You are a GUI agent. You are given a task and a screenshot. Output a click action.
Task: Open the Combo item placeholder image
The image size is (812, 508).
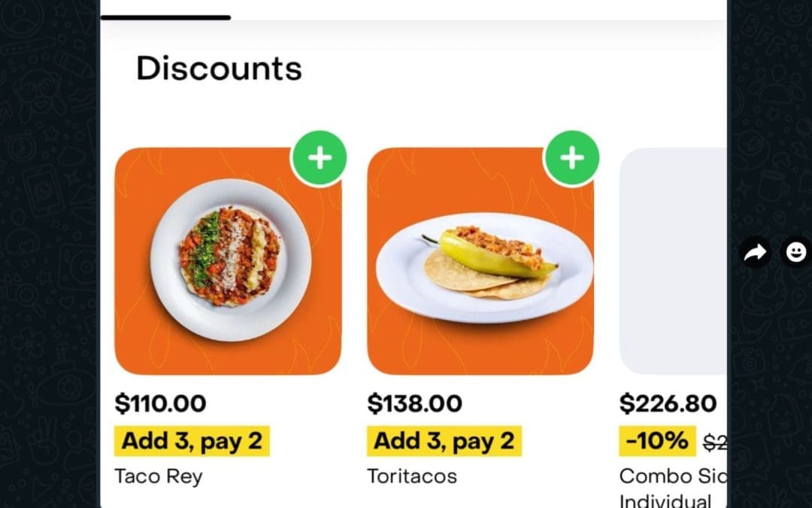pyautogui.click(x=673, y=261)
